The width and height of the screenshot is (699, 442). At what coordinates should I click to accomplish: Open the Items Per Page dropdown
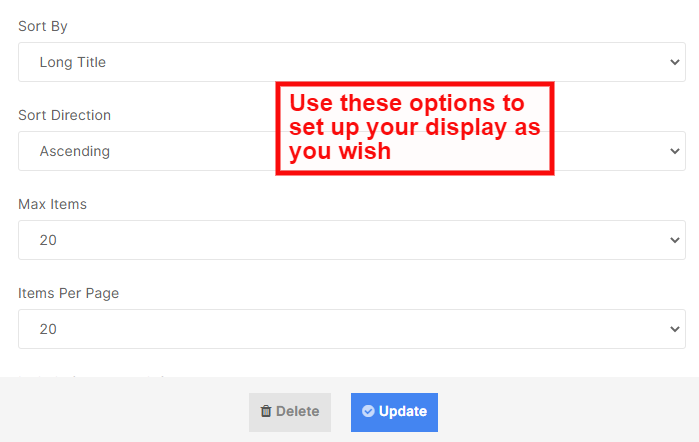point(351,329)
